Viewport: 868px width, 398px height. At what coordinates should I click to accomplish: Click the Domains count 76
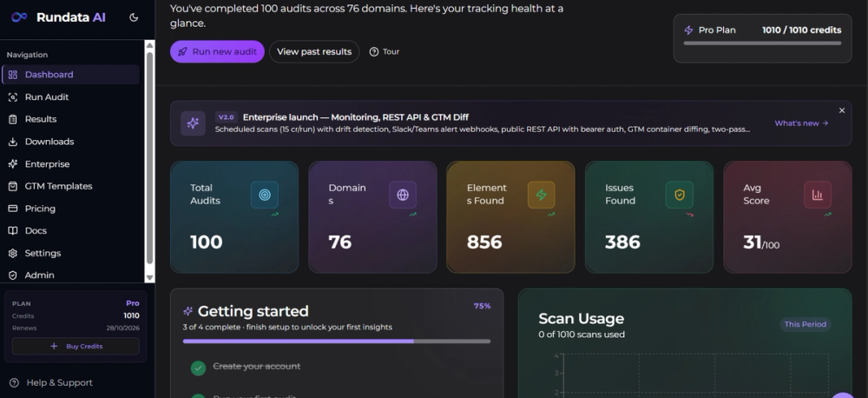(x=340, y=242)
